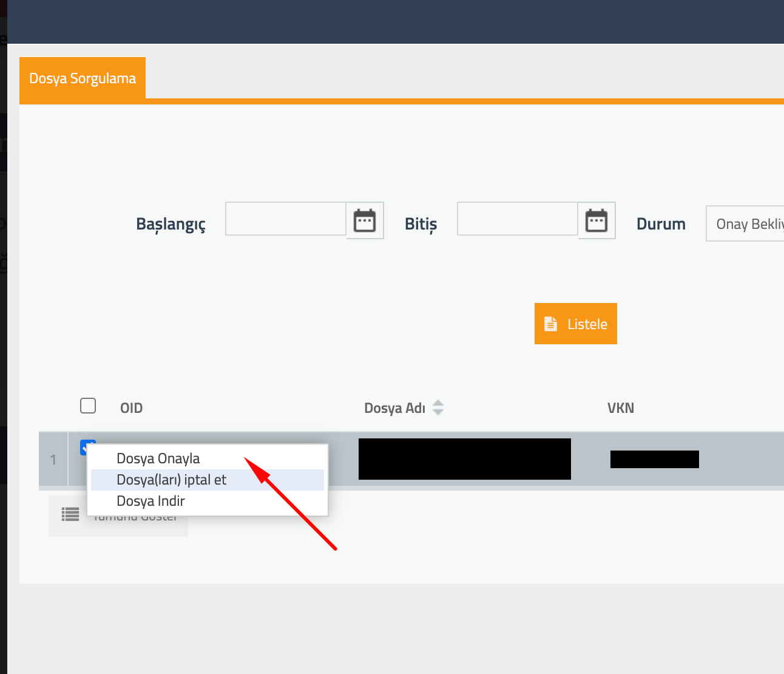Switch to the Dosya Sorgulama tab
The width and height of the screenshot is (784, 674).
[x=82, y=78]
